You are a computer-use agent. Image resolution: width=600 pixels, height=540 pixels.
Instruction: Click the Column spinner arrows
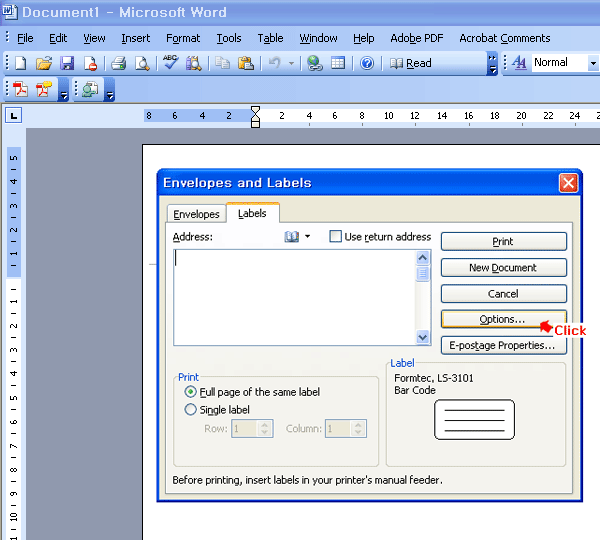358,429
